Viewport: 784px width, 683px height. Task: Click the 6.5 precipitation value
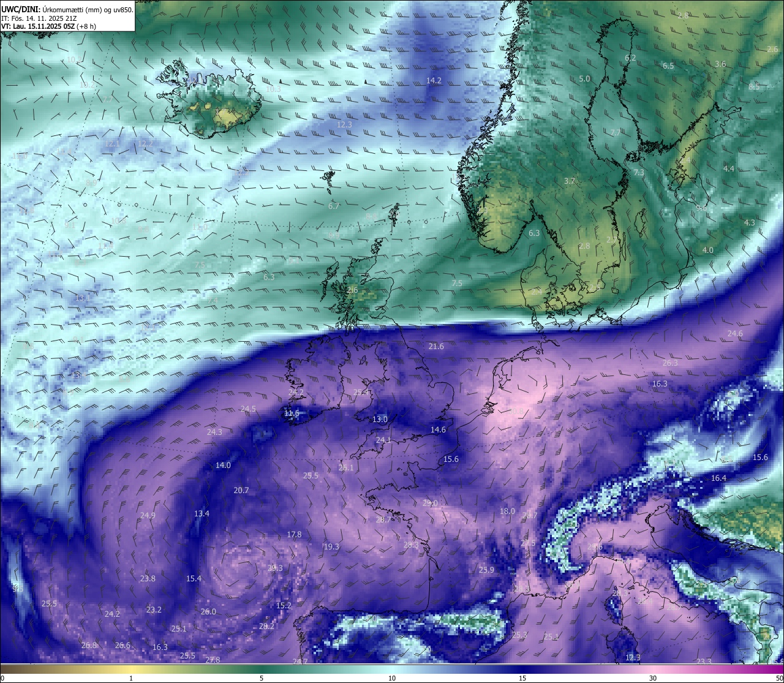click(x=668, y=66)
